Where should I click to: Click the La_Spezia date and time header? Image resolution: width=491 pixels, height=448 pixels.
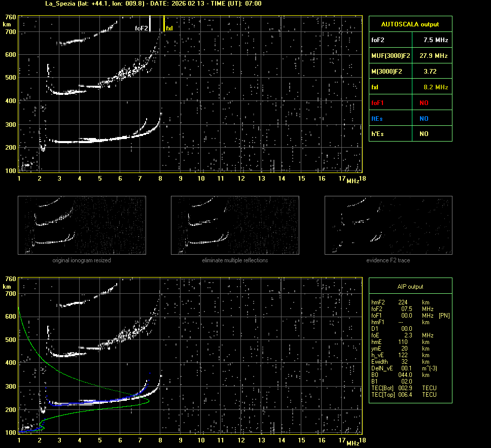tap(146, 4)
